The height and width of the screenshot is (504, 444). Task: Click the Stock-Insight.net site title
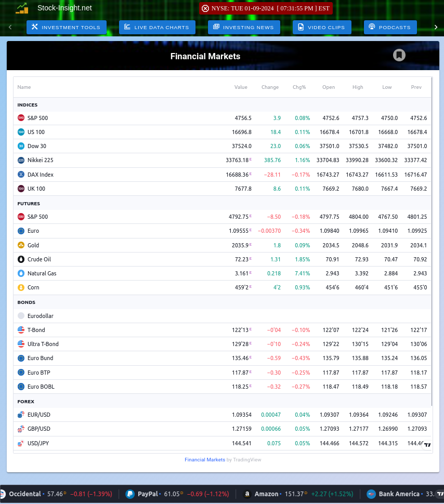point(64,8)
